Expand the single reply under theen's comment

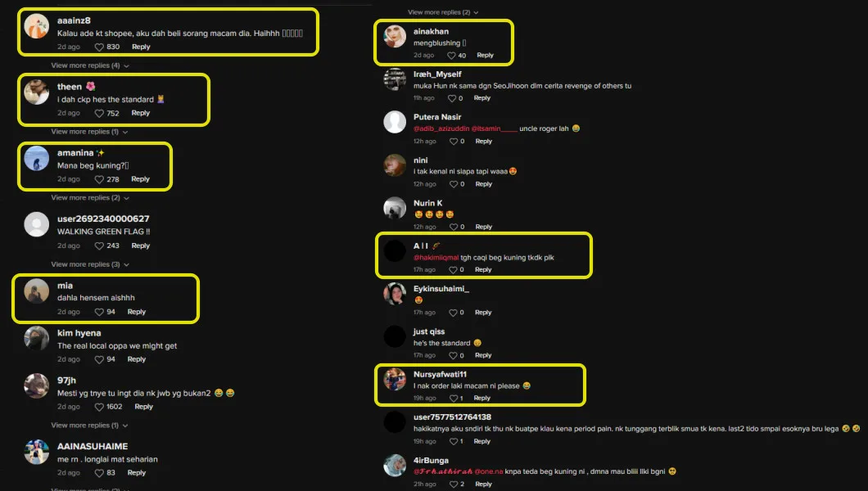coord(90,132)
